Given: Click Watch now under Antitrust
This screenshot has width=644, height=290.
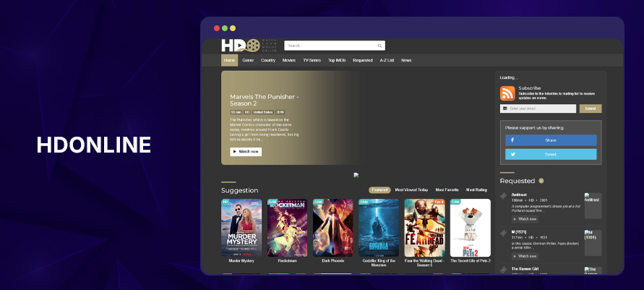Looking at the screenshot, I should pos(525,219).
